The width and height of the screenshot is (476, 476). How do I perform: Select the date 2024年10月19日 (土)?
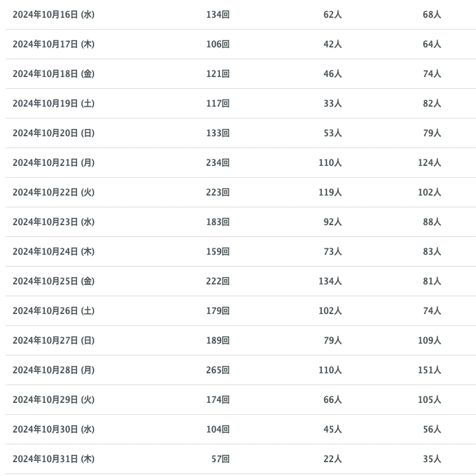coord(53,103)
